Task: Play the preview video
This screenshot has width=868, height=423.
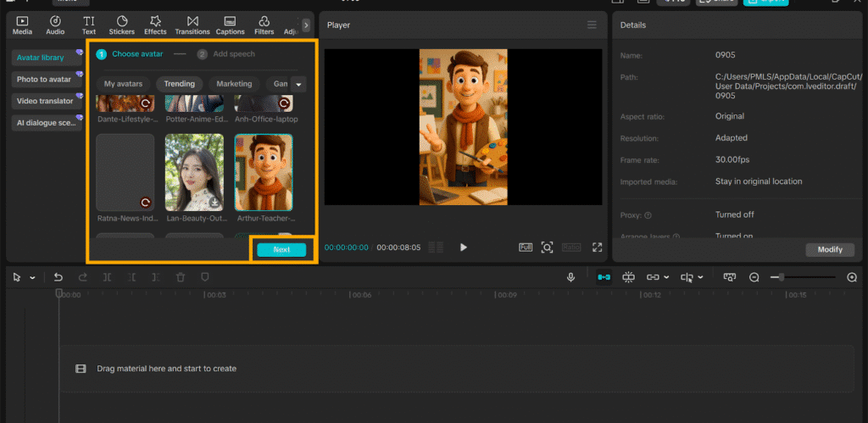Action: 464,248
